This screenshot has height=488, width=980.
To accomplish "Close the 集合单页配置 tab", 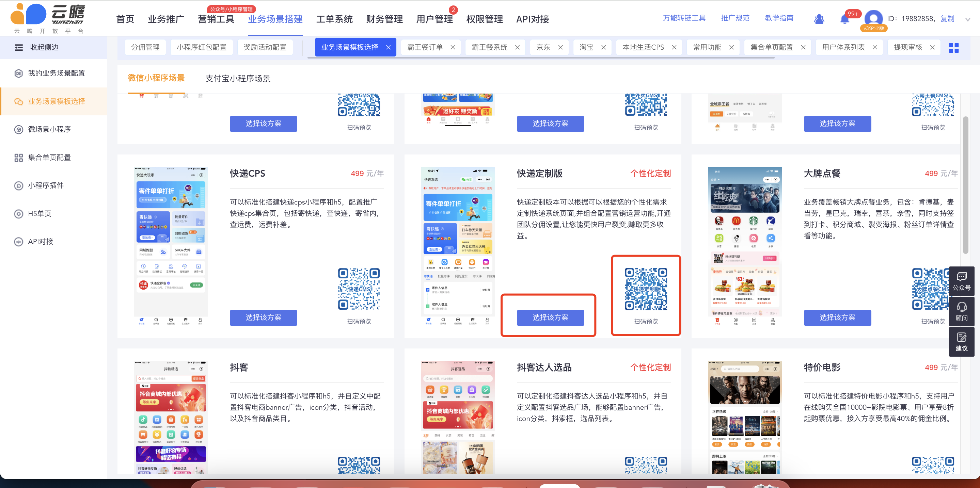I will click(803, 48).
